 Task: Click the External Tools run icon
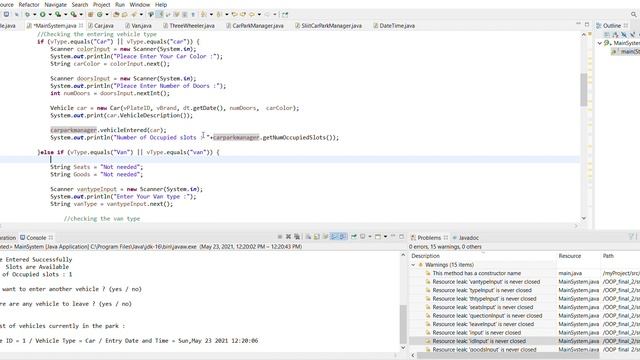73,14
